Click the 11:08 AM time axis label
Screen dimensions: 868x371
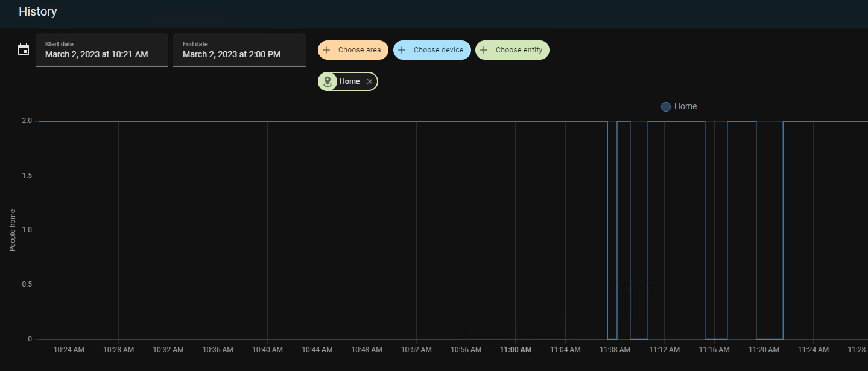click(615, 350)
